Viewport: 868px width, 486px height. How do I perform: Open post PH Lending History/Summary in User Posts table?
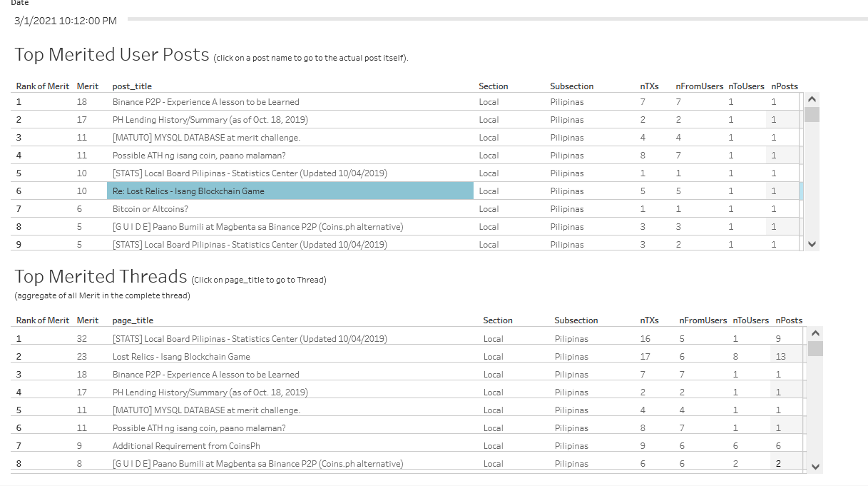[210, 120]
